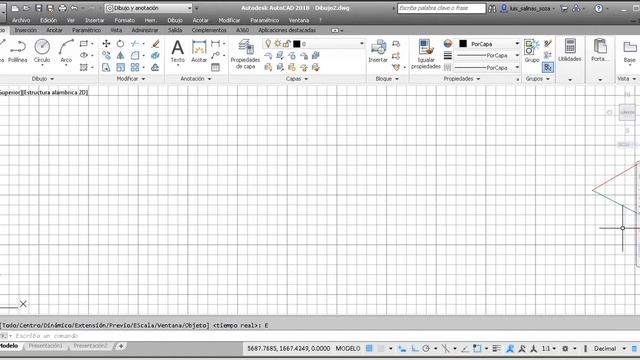Click the Print (plot) icon
Image resolution: width=640 pixels, height=360 pixels.
62,8
